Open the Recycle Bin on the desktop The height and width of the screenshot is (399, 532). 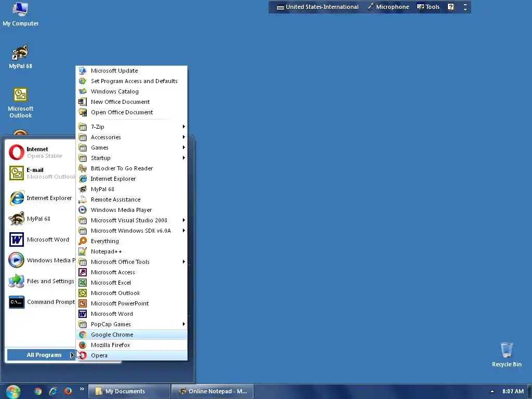[507, 355]
